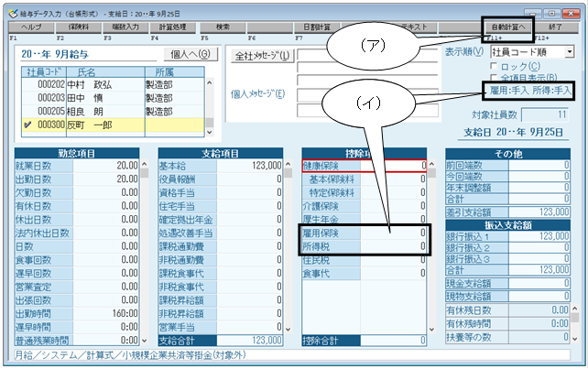Click the 銀行振込2 value field
The width and height of the screenshot is (588, 369).
(x=539, y=247)
